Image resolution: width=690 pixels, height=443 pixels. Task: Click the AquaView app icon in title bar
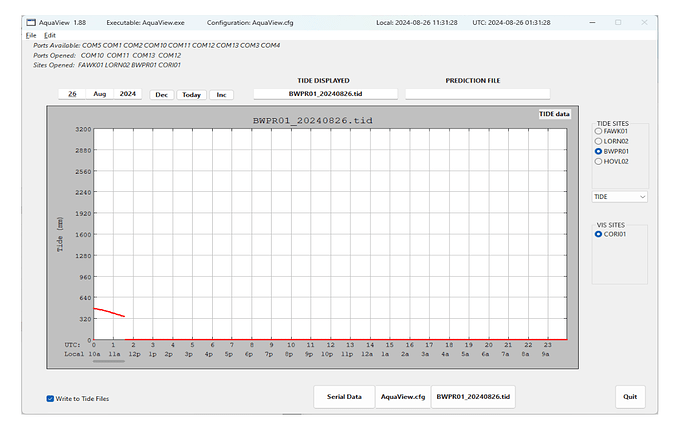tap(31, 22)
